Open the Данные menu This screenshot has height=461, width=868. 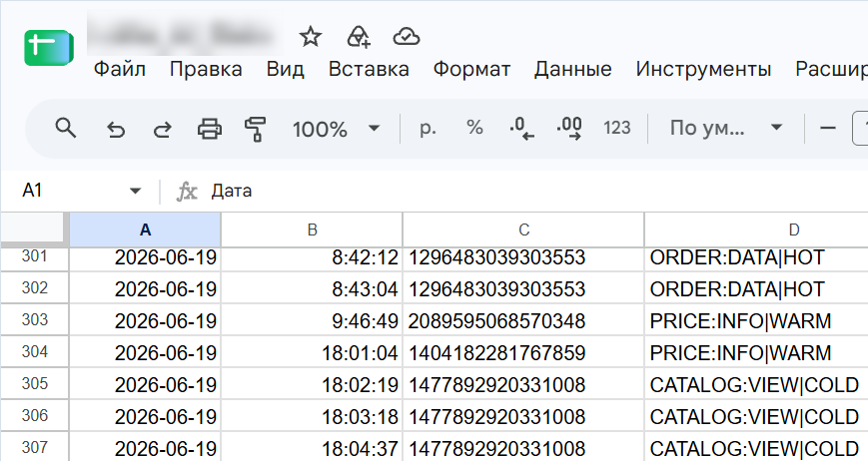(x=573, y=70)
